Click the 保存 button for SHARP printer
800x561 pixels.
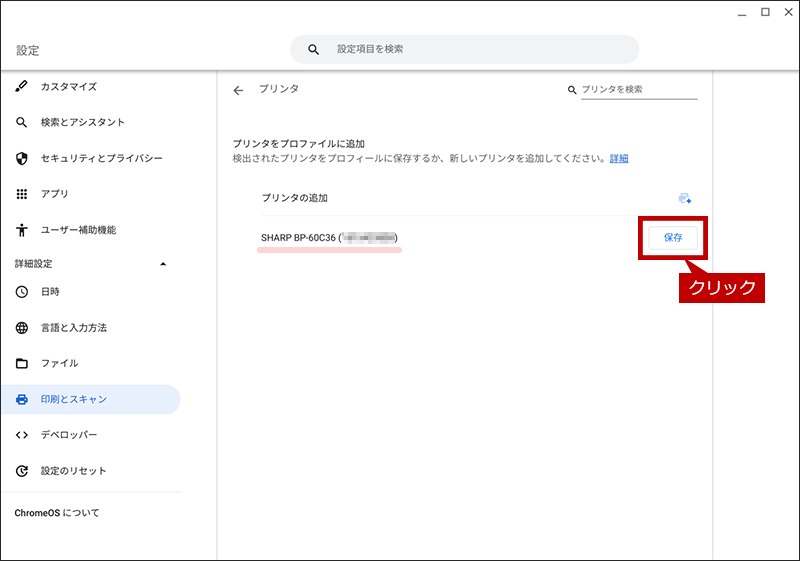click(672, 238)
